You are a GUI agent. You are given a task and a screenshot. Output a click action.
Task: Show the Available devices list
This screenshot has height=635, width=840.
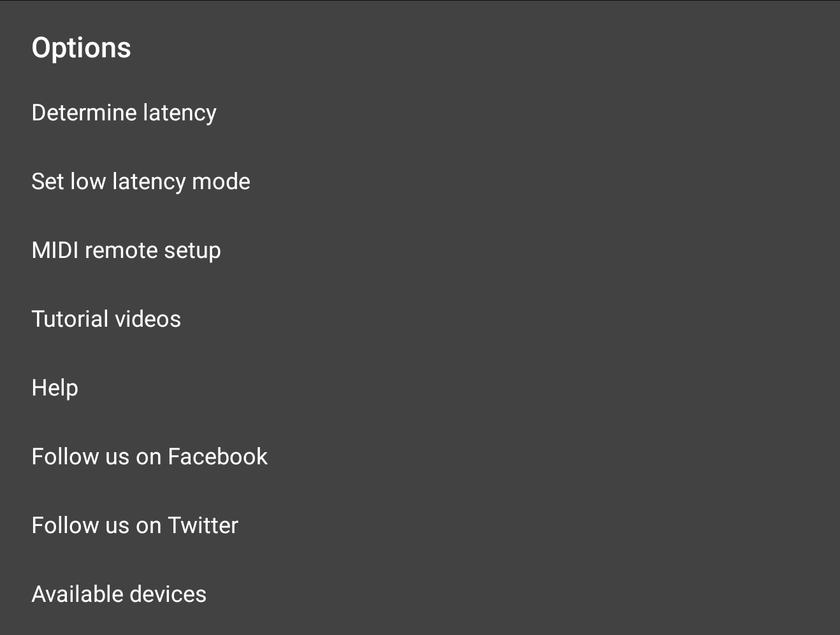(x=119, y=594)
